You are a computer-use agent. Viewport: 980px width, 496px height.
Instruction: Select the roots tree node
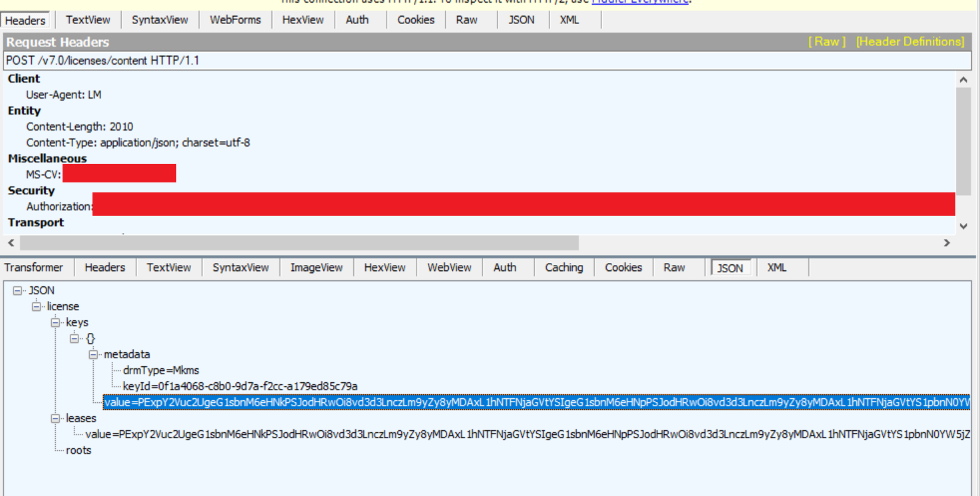pyautogui.click(x=79, y=451)
